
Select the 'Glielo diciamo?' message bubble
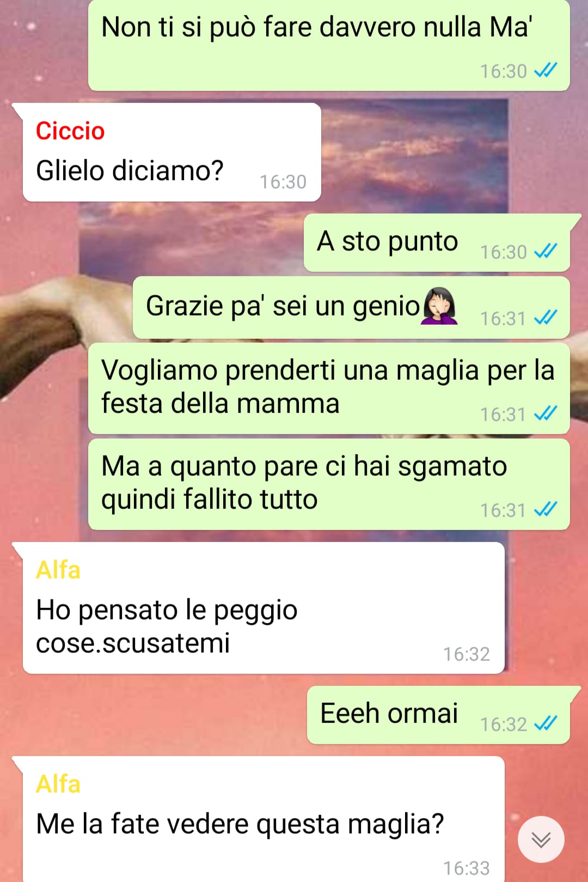pyautogui.click(x=171, y=153)
